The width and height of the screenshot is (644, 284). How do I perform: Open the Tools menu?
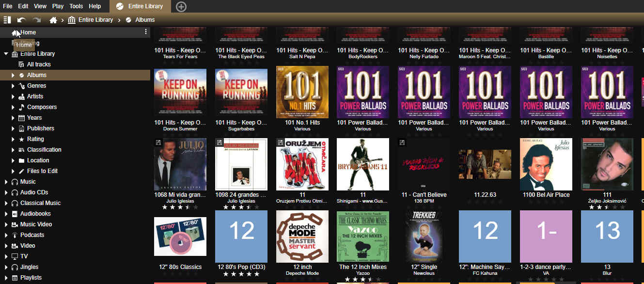tap(76, 6)
